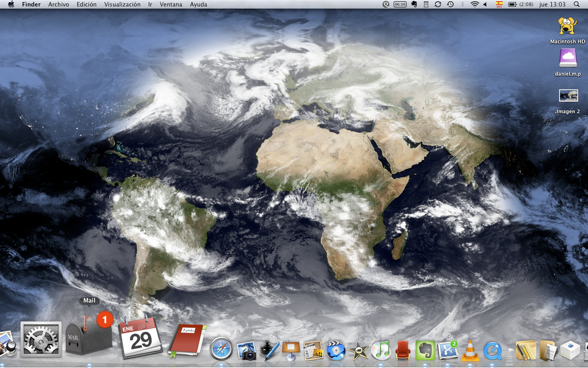This screenshot has width=588, height=368.
Task: Click the clock reading jue 13:03
Action: 552,5
